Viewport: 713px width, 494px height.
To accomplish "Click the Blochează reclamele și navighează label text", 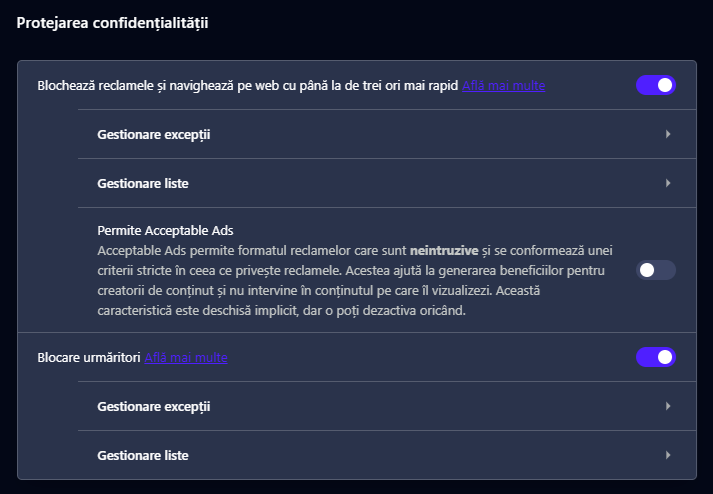I will pyautogui.click(x=248, y=86).
